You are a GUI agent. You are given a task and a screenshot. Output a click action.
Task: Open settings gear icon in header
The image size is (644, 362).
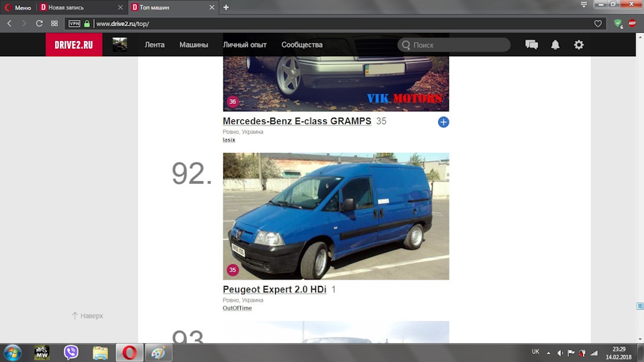coord(579,45)
